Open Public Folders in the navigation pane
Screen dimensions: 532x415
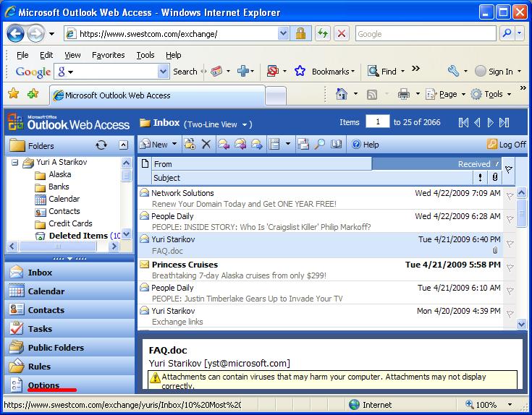[69, 347]
